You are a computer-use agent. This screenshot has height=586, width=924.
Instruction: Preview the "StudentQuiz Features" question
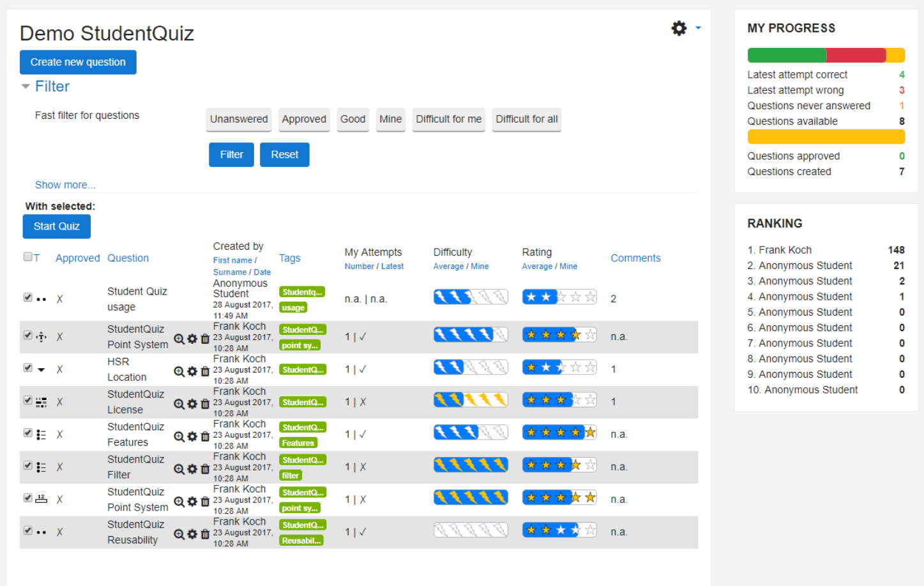click(179, 436)
